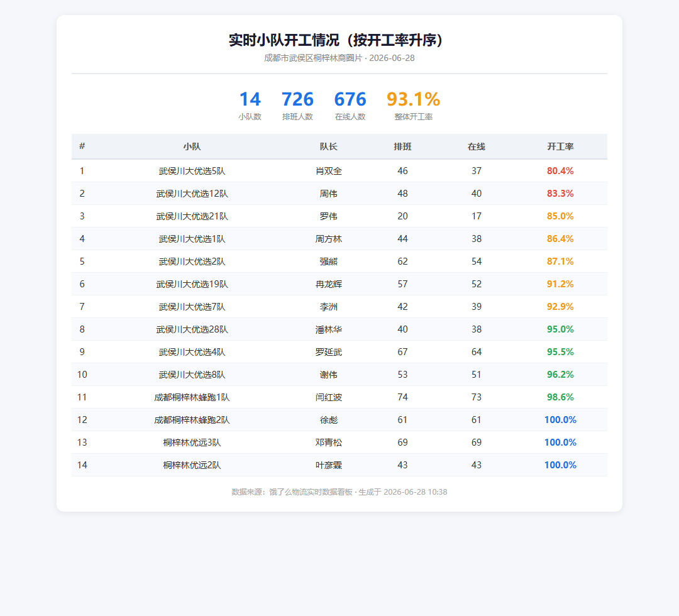Select the 武侯川大优选28队 team name
679x616 pixels.
click(x=192, y=329)
